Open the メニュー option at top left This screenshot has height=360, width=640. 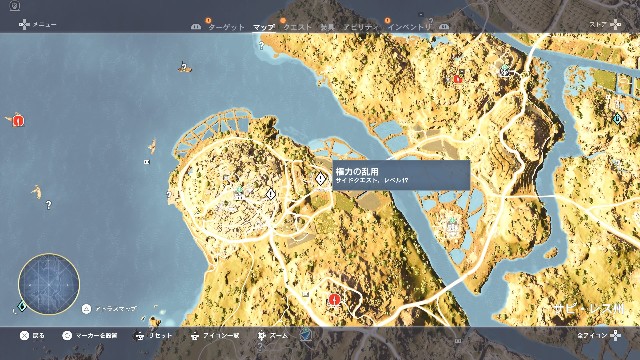point(38,25)
